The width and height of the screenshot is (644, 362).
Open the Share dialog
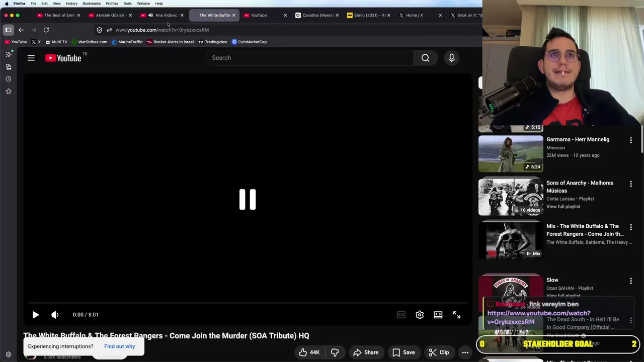pos(366,352)
